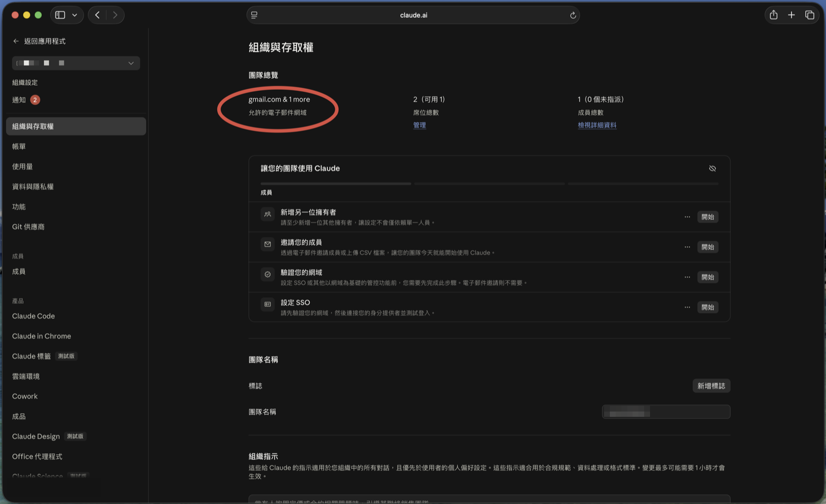Click the browser forward arrow
This screenshot has width=826, height=504.
tap(115, 15)
